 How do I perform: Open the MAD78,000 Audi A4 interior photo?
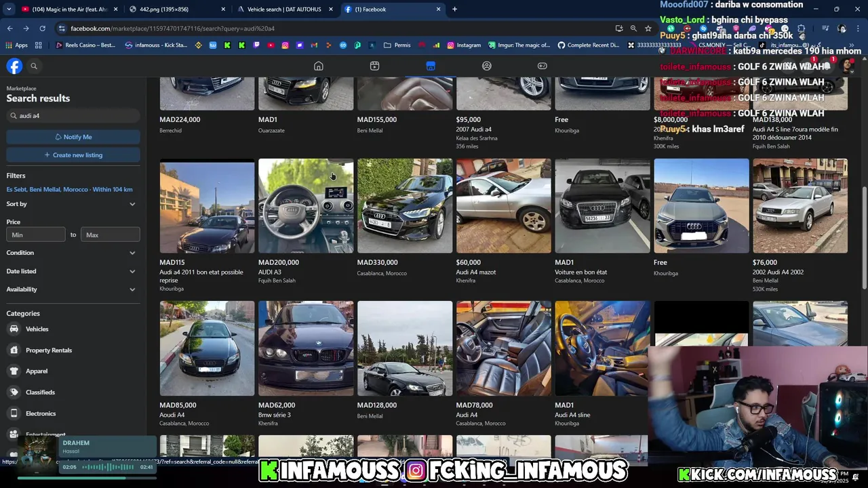504,348
